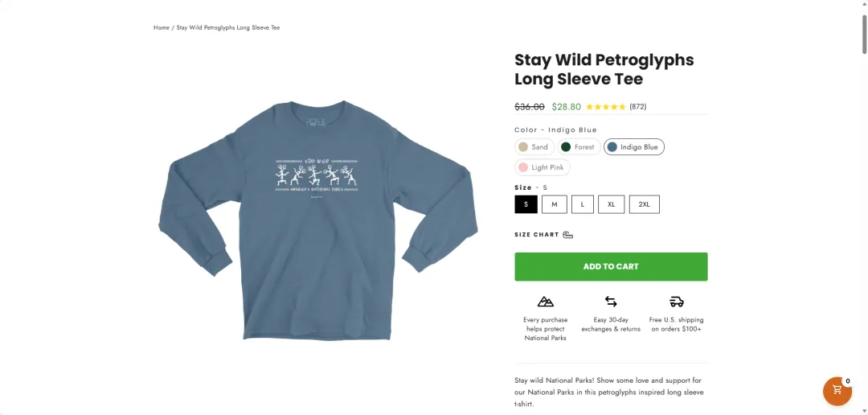Click the five-star rating stars
The width and height of the screenshot is (868, 415).
[x=606, y=107]
